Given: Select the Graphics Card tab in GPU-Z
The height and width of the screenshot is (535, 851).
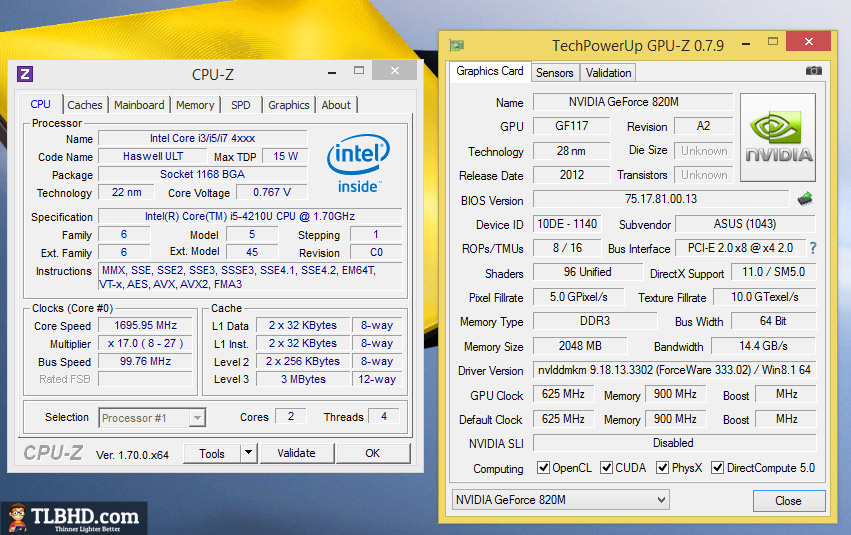Looking at the screenshot, I should click(x=490, y=71).
